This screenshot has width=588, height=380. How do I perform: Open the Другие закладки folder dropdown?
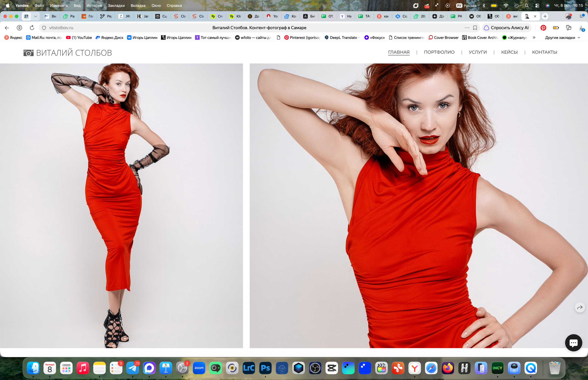click(x=562, y=37)
